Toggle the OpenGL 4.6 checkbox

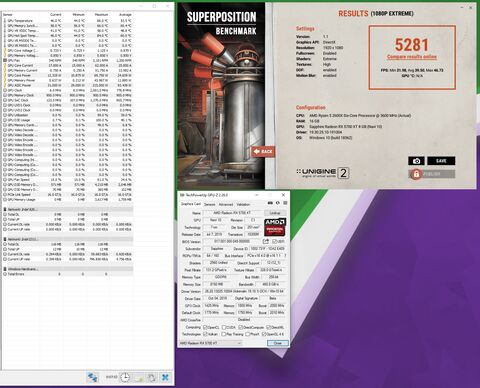coord(264,334)
